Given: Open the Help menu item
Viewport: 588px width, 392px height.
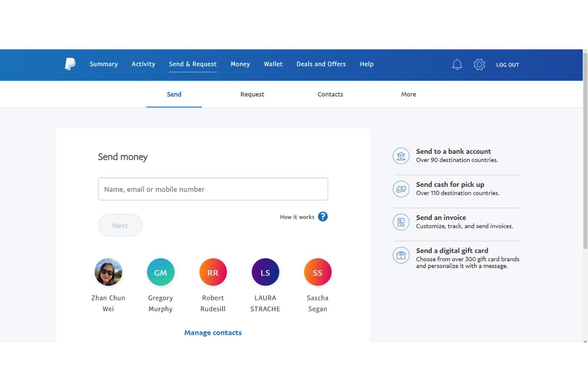Looking at the screenshot, I should click(367, 64).
